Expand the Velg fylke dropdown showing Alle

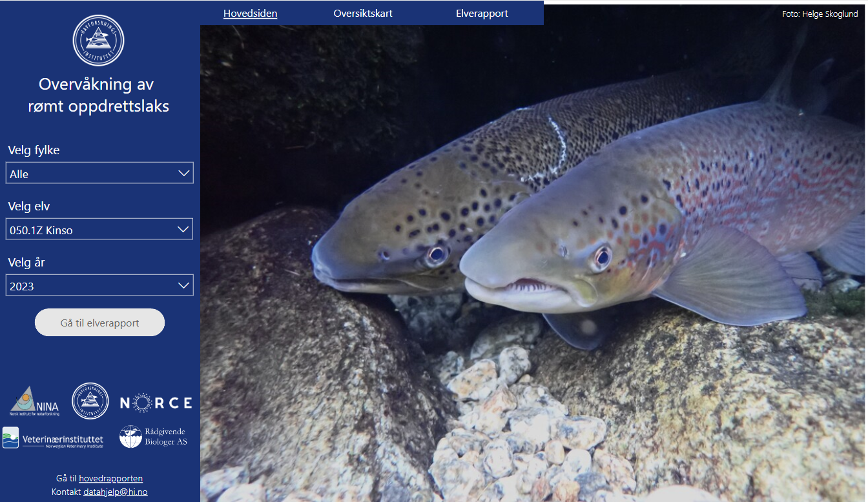[99, 174]
